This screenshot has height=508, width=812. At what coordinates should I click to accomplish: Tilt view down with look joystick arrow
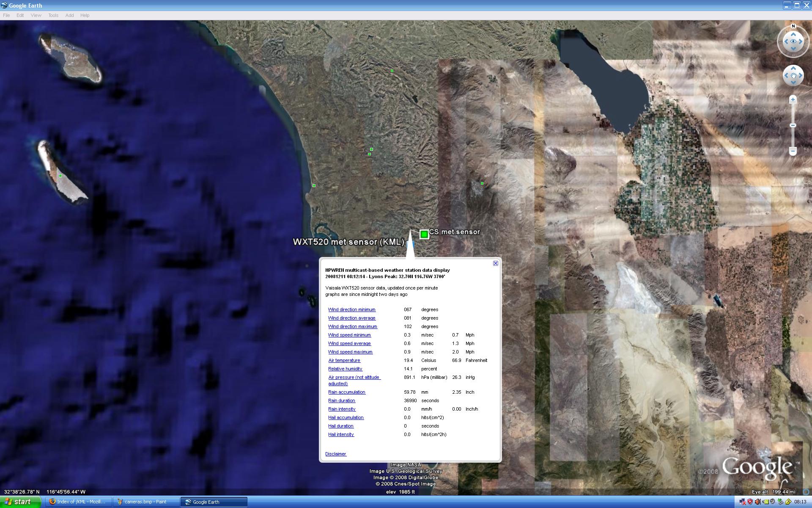793,48
